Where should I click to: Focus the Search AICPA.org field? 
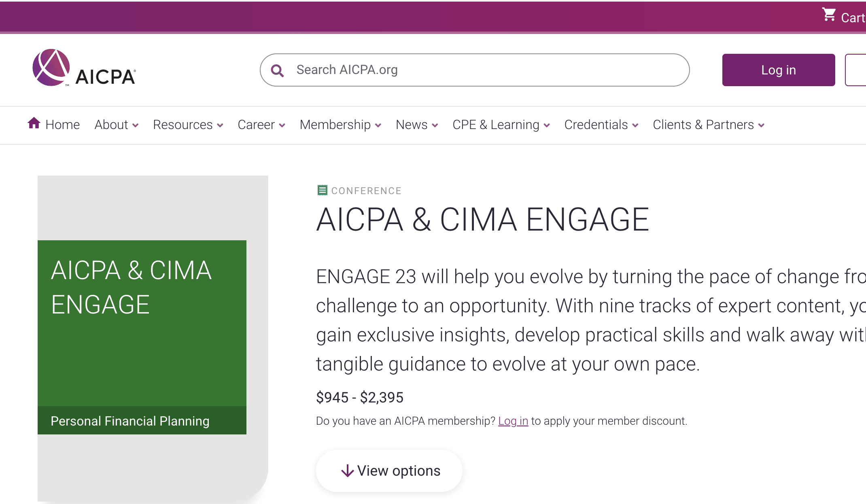point(475,70)
